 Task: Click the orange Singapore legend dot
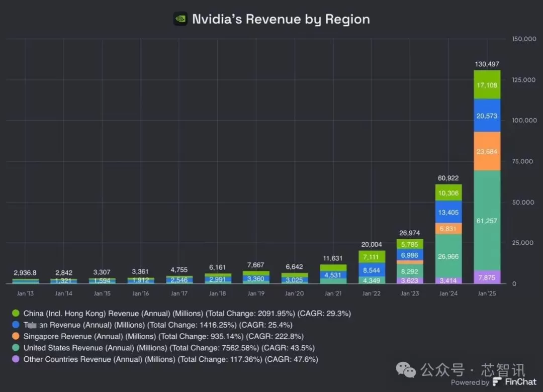(x=15, y=337)
